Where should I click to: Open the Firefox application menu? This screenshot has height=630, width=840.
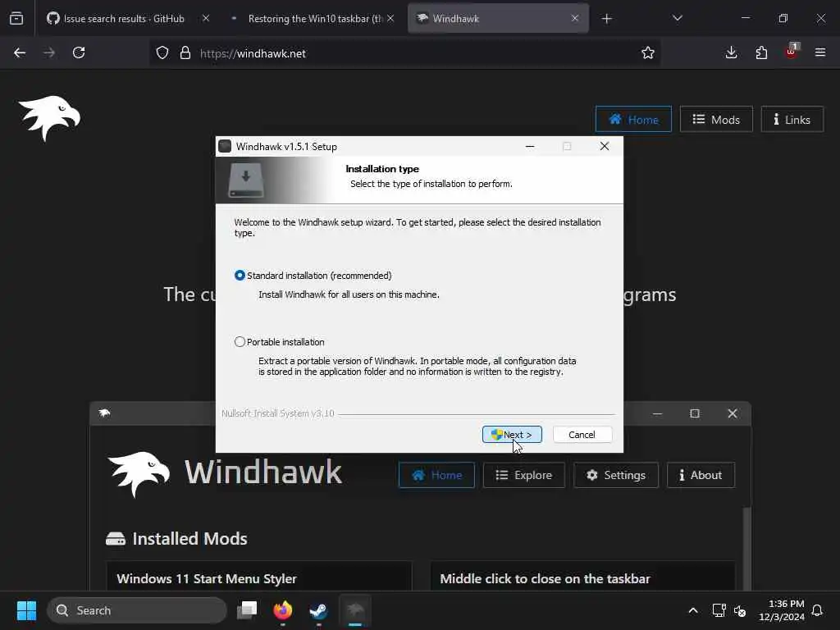click(x=820, y=52)
